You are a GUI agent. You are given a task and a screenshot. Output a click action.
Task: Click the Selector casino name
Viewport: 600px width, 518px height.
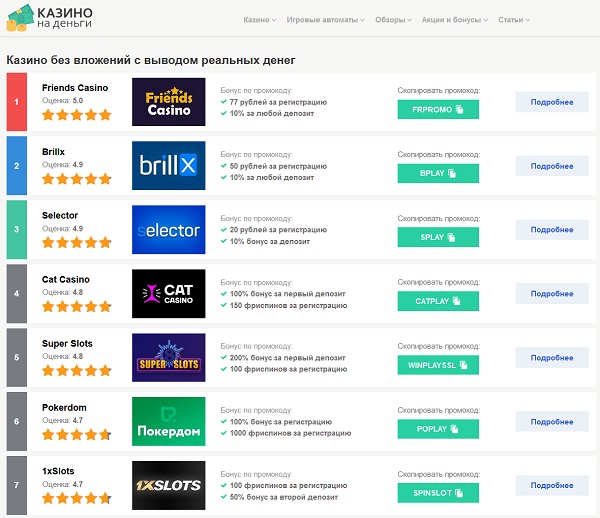pyautogui.click(x=60, y=215)
